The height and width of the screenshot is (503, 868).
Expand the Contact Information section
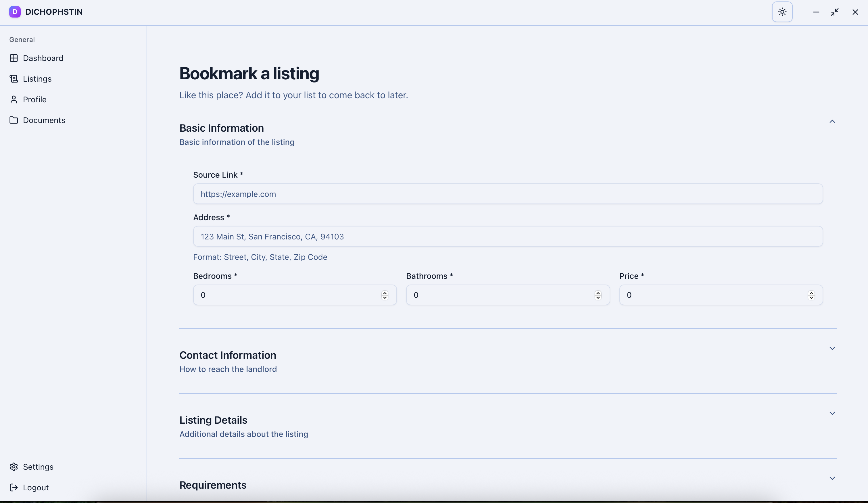pos(832,349)
